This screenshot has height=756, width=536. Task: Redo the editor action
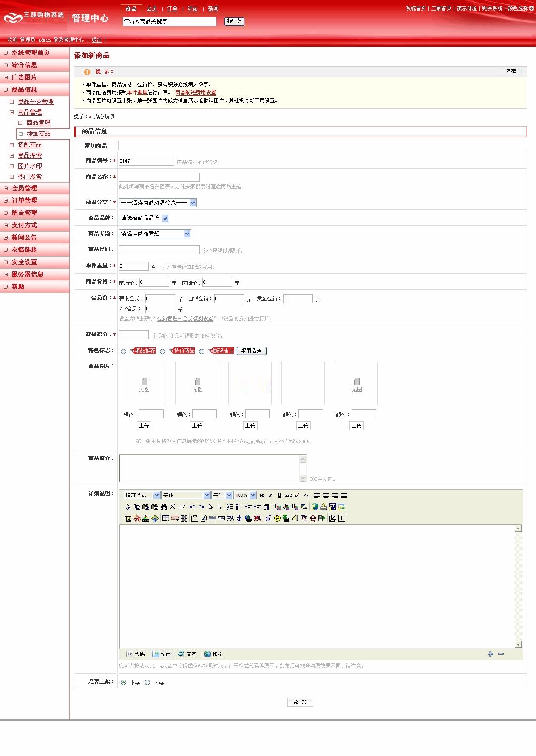201,507
